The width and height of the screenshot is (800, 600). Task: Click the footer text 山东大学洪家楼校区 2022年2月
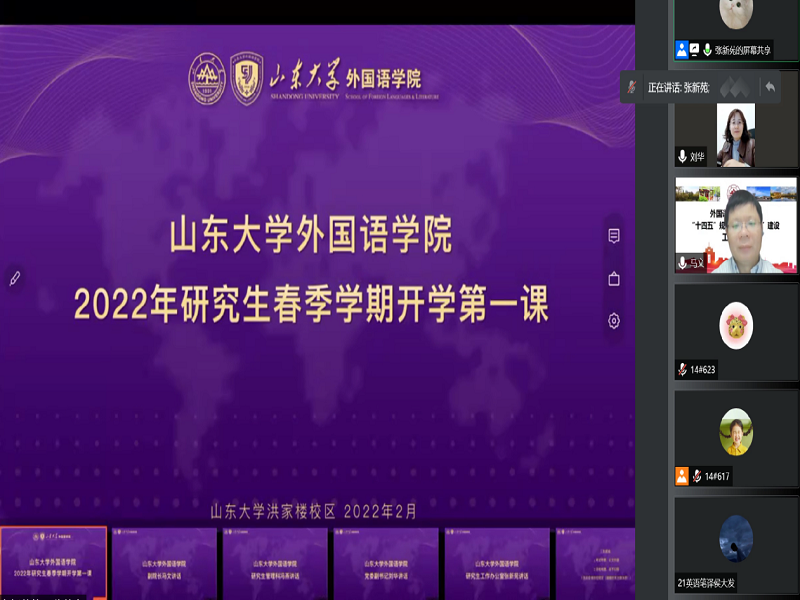[x=313, y=511]
